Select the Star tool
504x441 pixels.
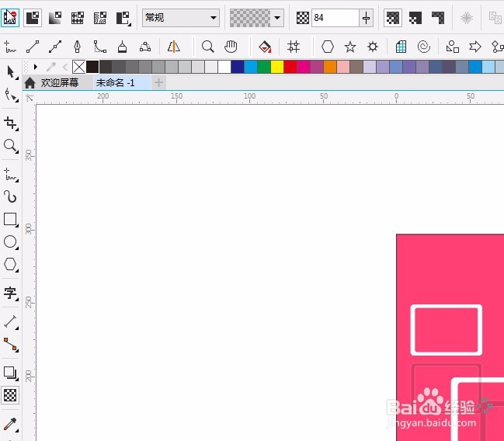pyautogui.click(x=350, y=47)
